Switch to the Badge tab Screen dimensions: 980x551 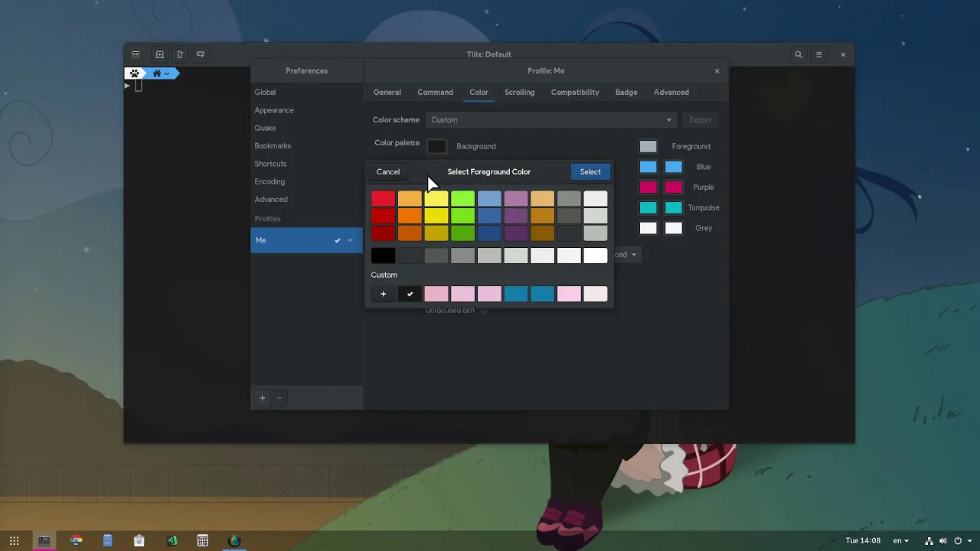626,92
